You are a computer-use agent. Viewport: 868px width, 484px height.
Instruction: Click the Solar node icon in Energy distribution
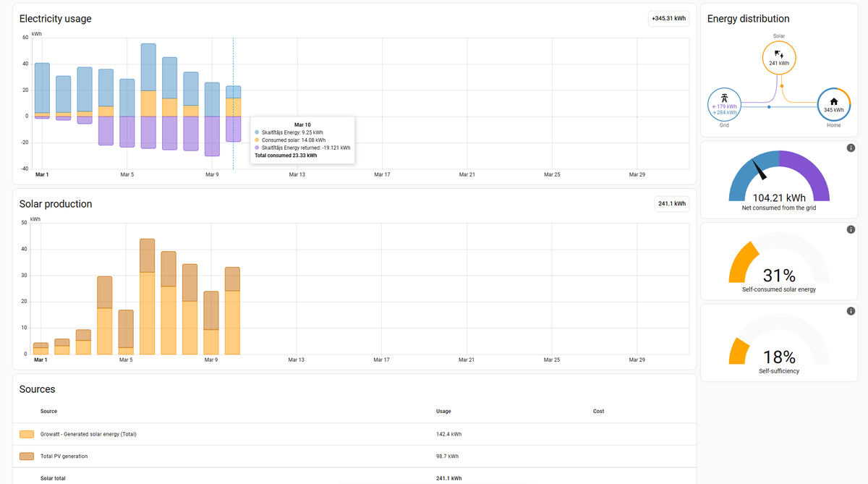pos(779,58)
